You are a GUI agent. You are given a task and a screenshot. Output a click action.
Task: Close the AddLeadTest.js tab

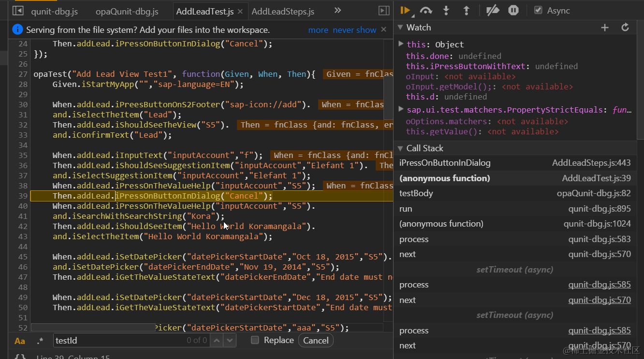pyautogui.click(x=241, y=12)
